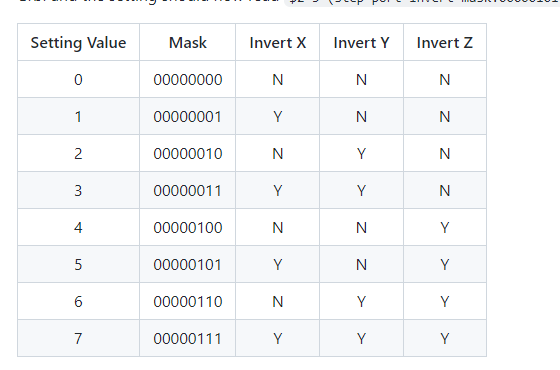Select mask value 00000100 cell
The height and width of the screenshot is (370, 560).
pyautogui.click(x=188, y=228)
